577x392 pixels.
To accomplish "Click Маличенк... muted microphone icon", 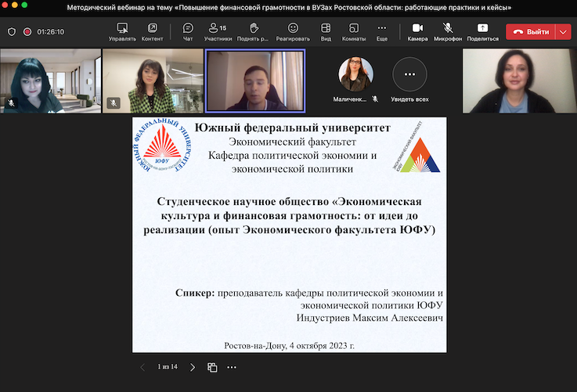I will click(375, 99).
